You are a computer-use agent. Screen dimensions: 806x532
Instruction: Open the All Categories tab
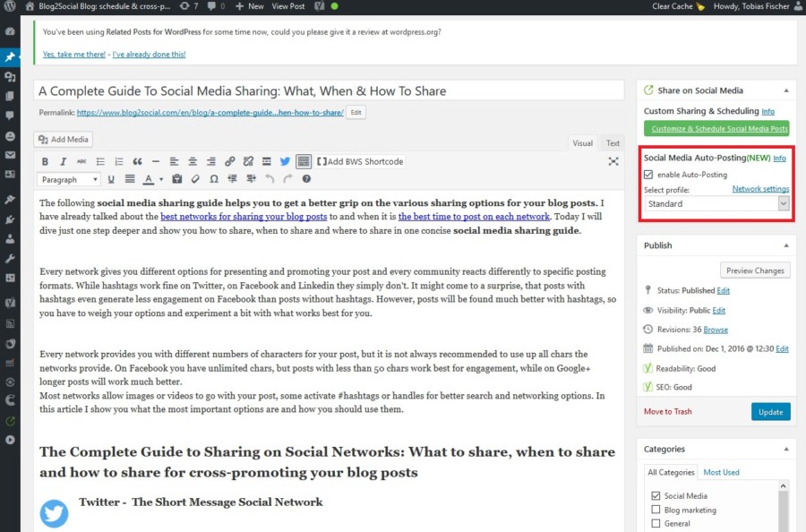point(671,472)
